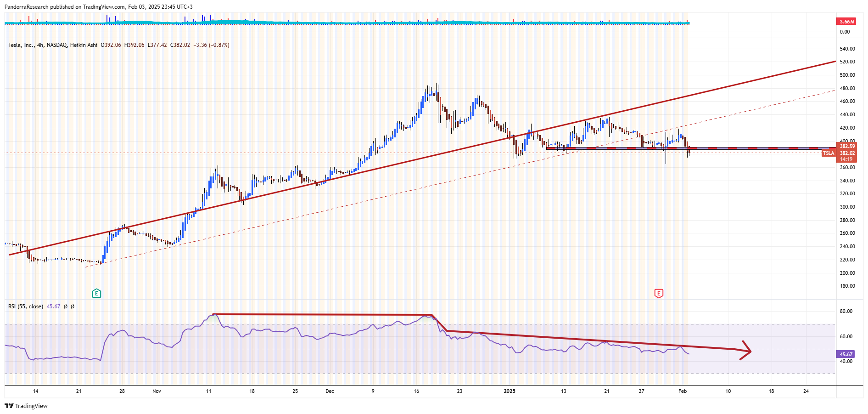The width and height of the screenshot is (868, 414).
Task: Click the −3.36 (−0.87%) change value
Action: (212, 45)
